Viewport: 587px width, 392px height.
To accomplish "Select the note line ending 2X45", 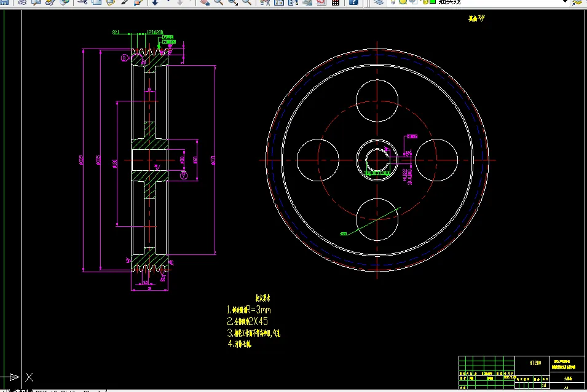I will click(x=247, y=321).
